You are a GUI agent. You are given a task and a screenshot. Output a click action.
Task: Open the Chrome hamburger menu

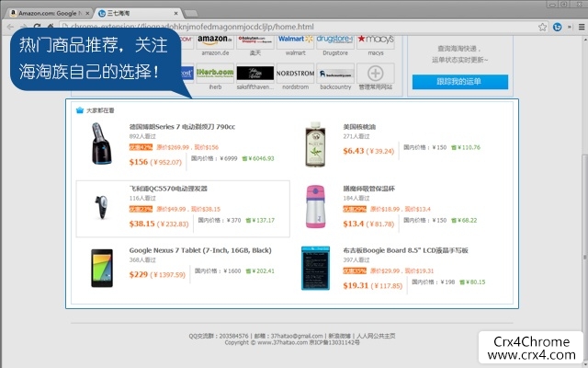[x=582, y=27]
